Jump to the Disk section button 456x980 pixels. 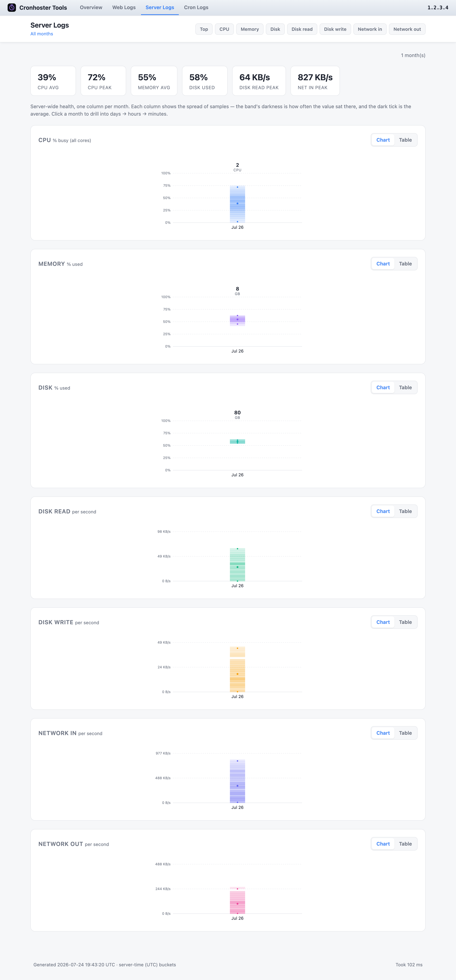275,29
